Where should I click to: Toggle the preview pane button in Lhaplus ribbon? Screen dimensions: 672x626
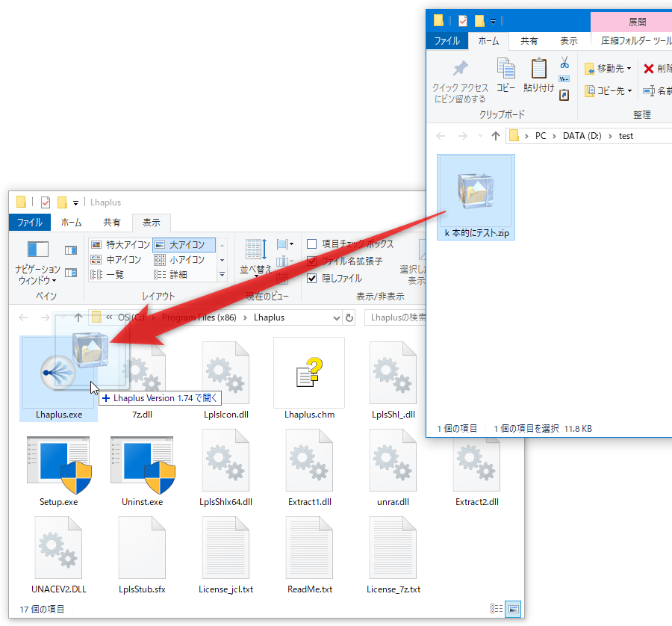coord(71,250)
